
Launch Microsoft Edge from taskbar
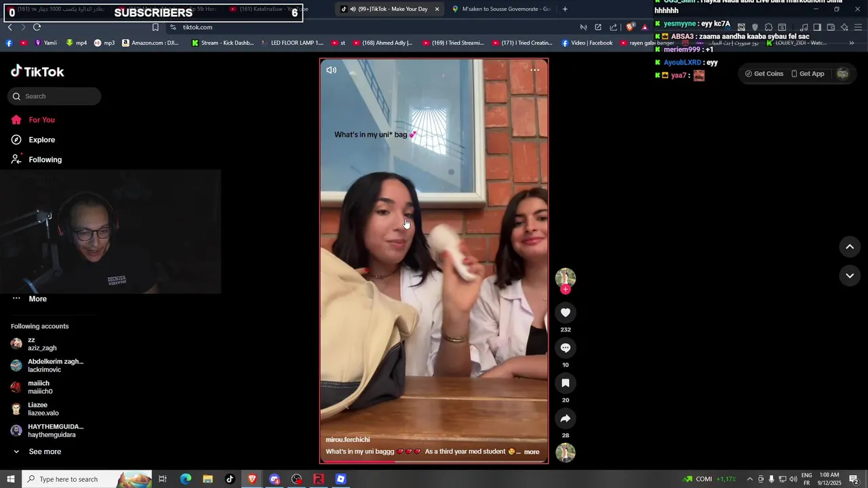pyautogui.click(x=185, y=479)
